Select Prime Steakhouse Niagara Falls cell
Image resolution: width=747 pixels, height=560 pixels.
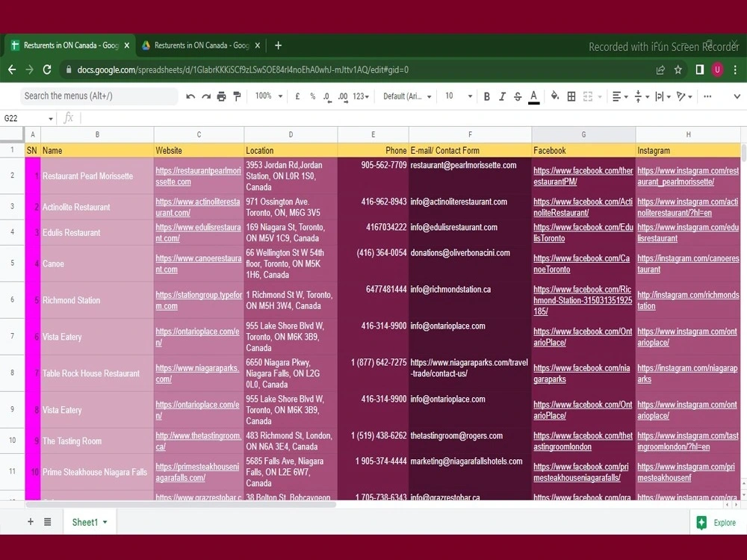pyautogui.click(x=97, y=472)
